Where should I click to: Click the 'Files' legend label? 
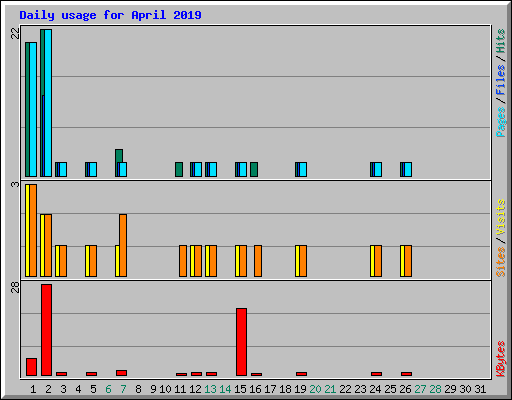tap(501, 80)
